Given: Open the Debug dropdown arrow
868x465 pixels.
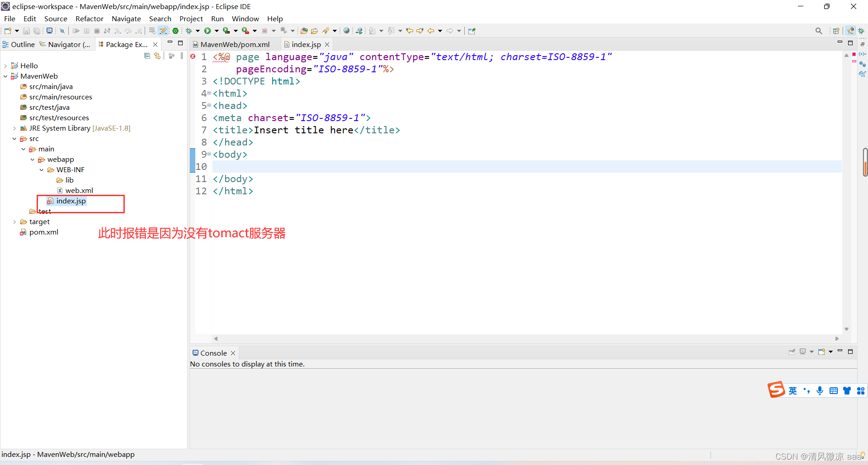Looking at the screenshot, I should pyautogui.click(x=198, y=31).
